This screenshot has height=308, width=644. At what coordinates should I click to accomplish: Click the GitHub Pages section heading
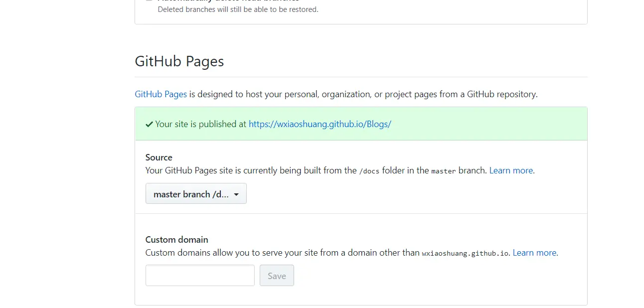pos(179,61)
